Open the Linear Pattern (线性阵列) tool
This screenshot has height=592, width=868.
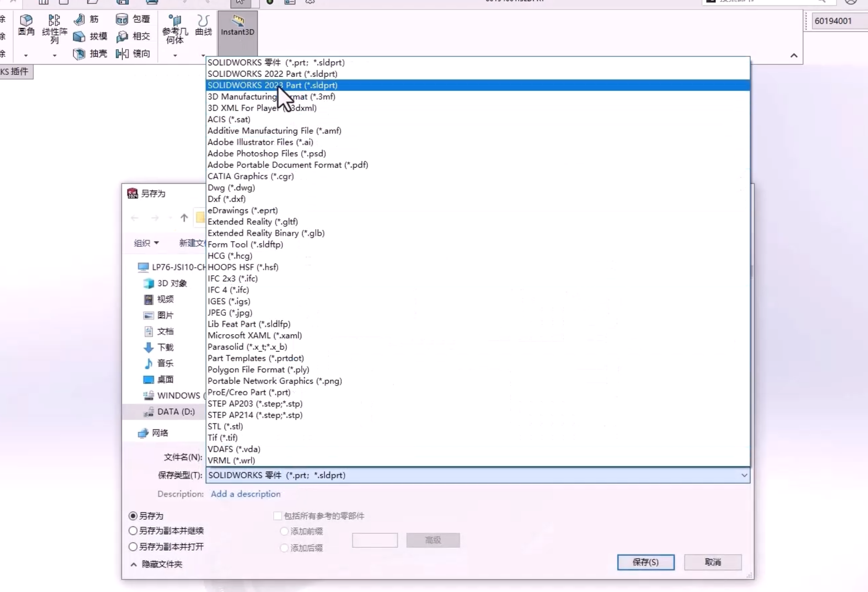54,29
